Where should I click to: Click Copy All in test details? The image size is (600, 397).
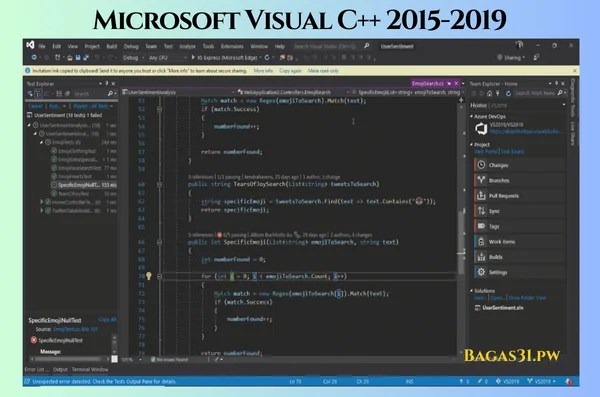[x=107, y=320]
